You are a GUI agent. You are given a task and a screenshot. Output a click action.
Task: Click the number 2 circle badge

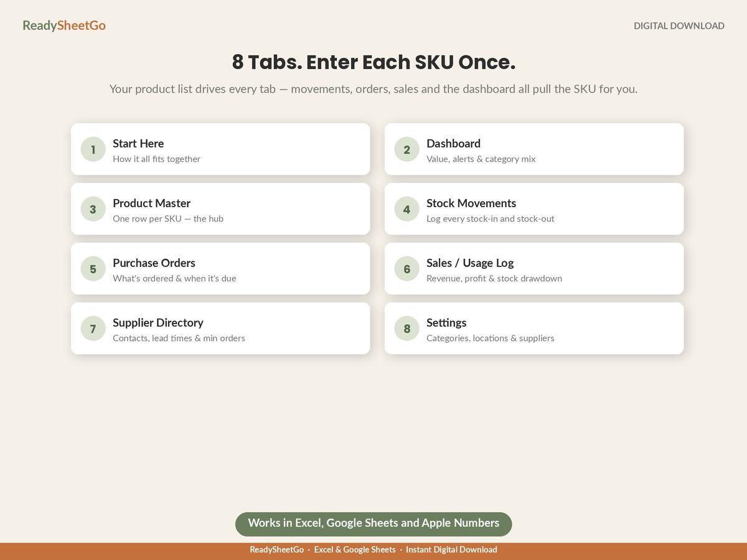click(x=406, y=149)
